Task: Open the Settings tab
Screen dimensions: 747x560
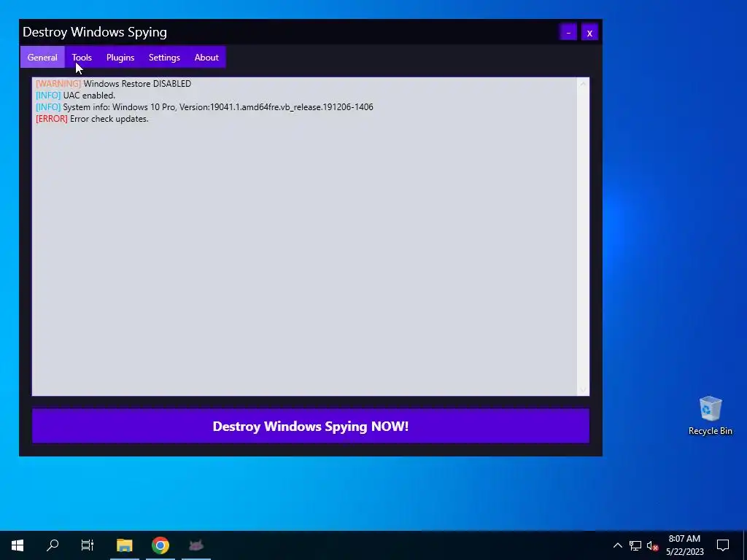Action: (x=164, y=57)
